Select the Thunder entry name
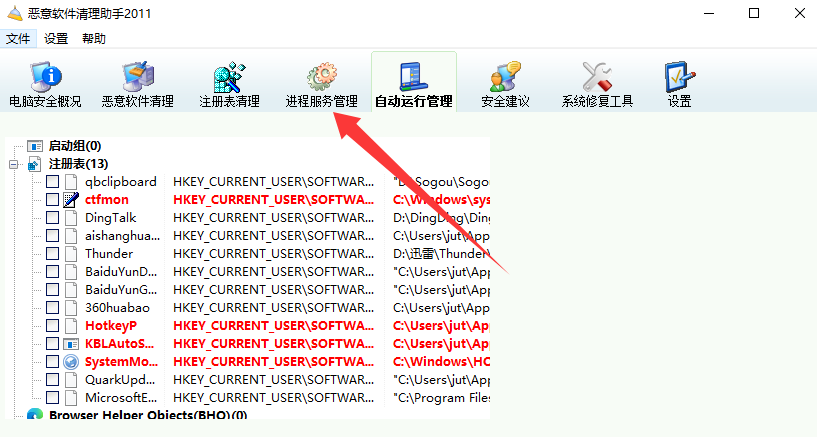The width and height of the screenshot is (817, 437). (x=109, y=254)
